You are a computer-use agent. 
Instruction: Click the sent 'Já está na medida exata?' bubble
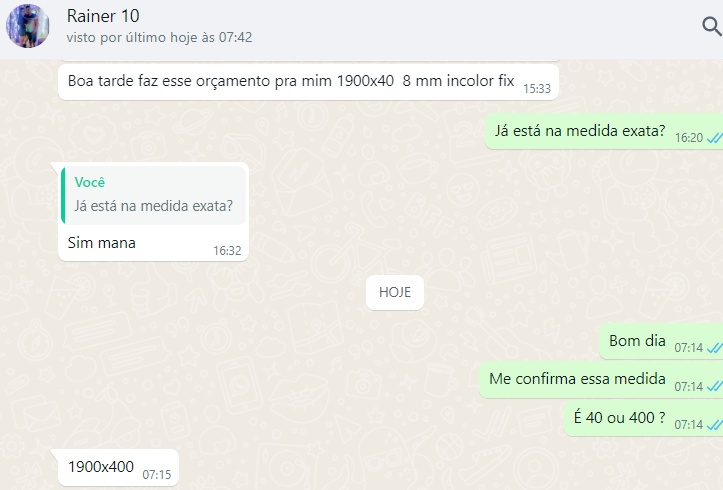click(604, 131)
